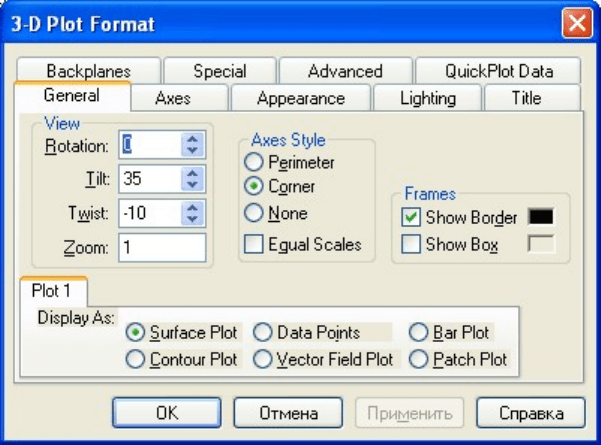Select None axes style
Viewport: 601px width, 445px height.
254,213
